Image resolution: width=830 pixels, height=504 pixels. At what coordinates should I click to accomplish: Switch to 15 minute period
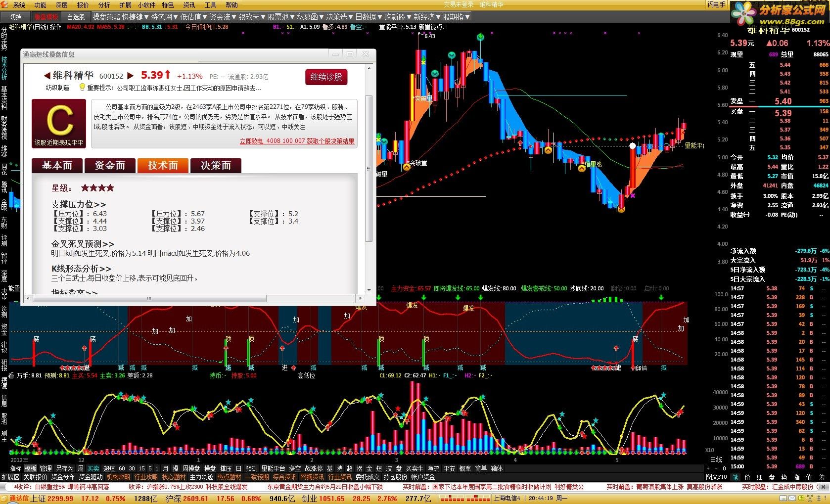[x=141, y=468]
